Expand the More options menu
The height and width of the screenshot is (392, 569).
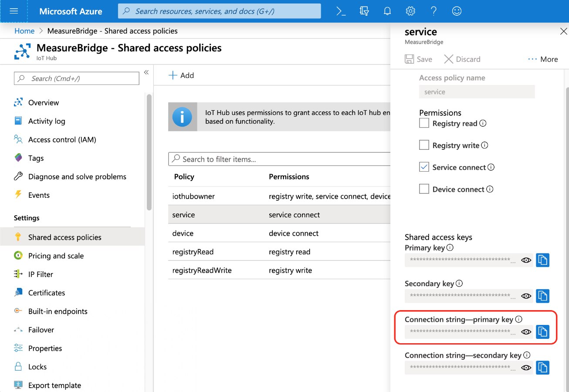tap(542, 59)
